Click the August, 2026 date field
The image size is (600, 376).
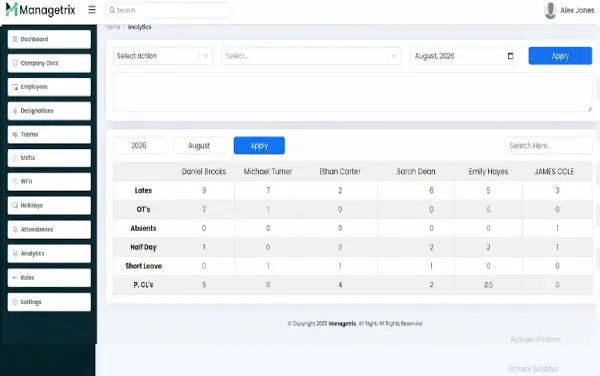[464, 56]
